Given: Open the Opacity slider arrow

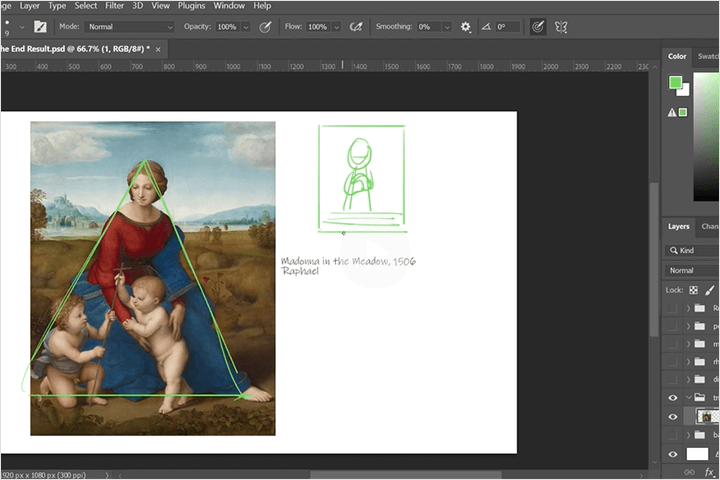Looking at the screenshot, I should [x=246, y=27].
